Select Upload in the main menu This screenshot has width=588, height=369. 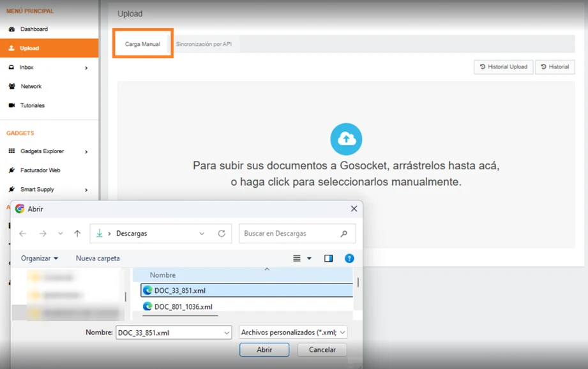click(x=49, y=48)
